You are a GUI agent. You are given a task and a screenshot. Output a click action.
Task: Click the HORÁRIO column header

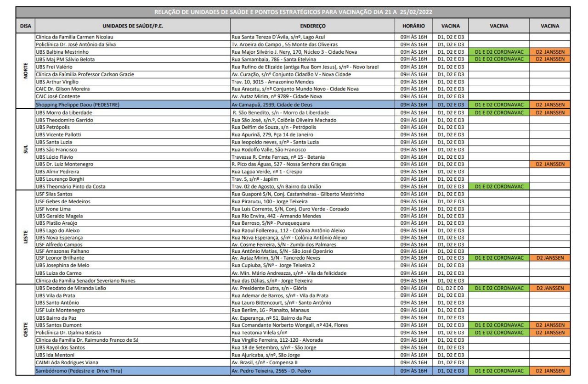(413, 26)
